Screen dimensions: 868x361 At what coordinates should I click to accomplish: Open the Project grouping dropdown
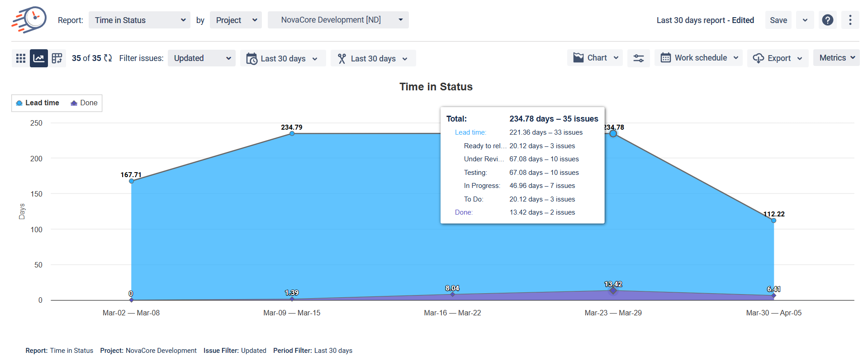(236, 20)
